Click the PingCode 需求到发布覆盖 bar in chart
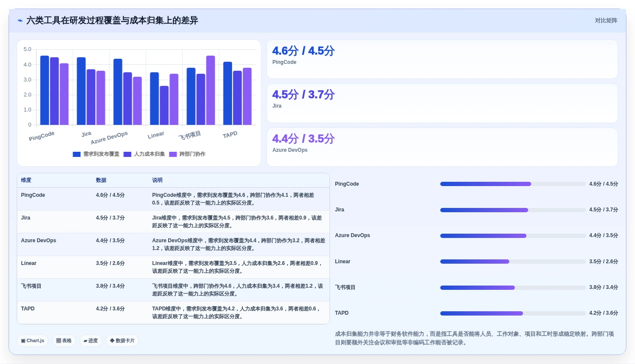Screen dimensions: 635x364 click(x=45, y=90)
